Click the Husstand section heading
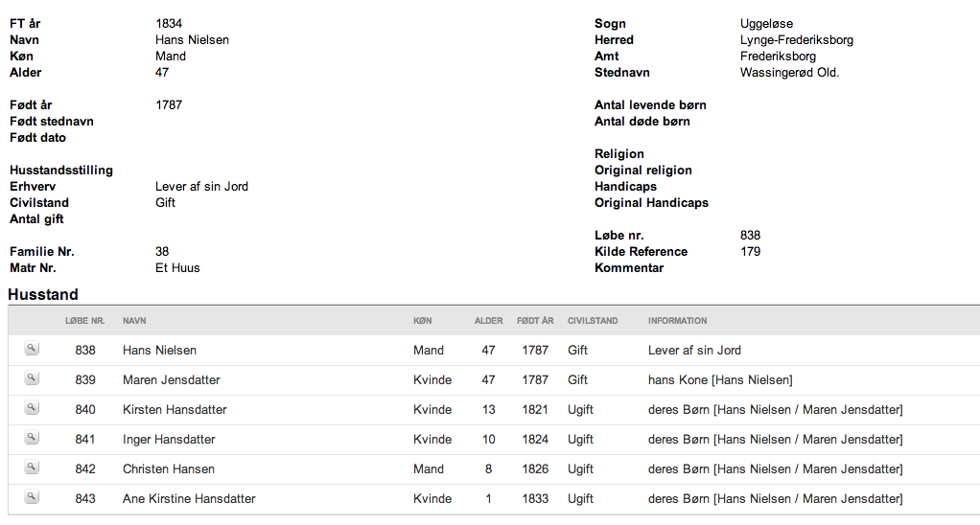The height and width of the screenshot is (525, 980). pyautogui.click(x=43, y=295)
